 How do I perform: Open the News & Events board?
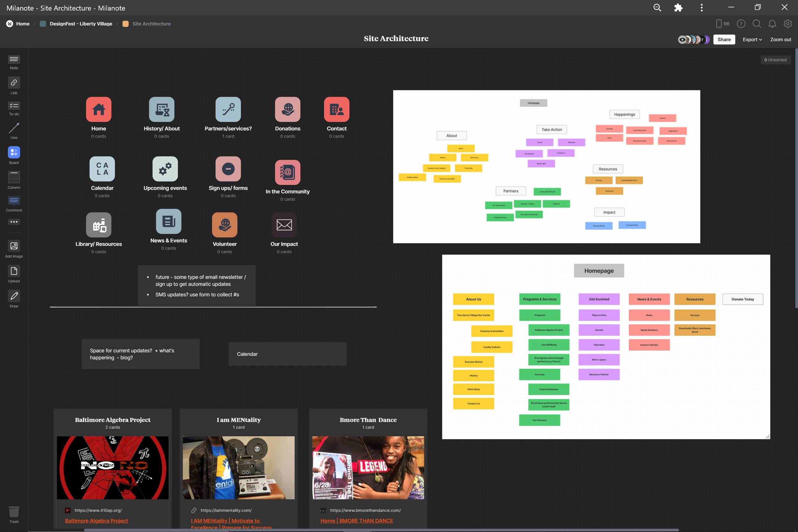(169, 221)
